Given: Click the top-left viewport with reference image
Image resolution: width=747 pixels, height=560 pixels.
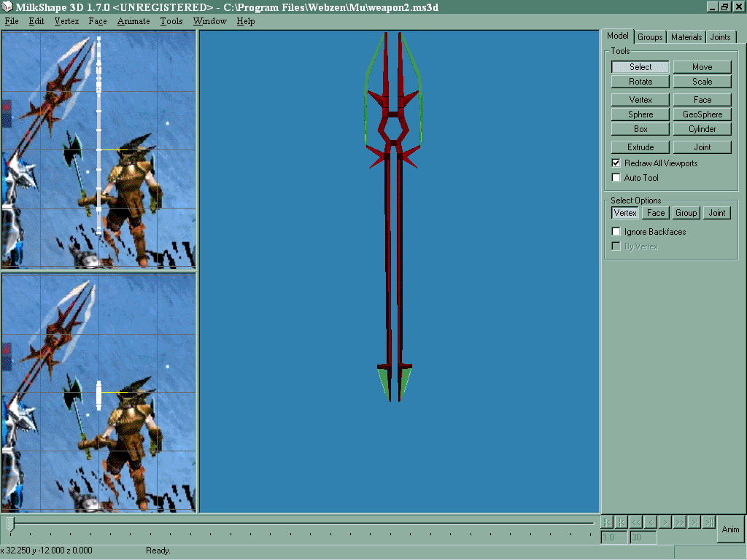Looking at the screenshot, I should [98, 150].
